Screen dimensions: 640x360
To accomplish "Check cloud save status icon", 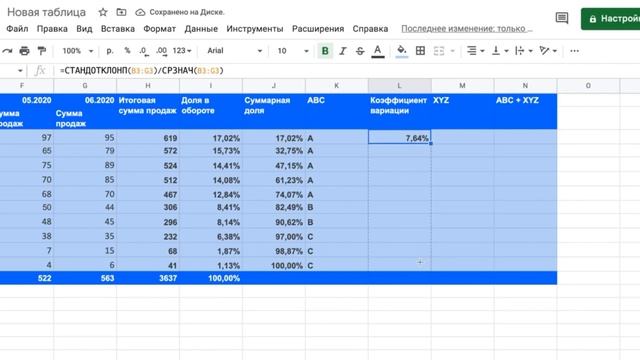I will tap(140, 12).
